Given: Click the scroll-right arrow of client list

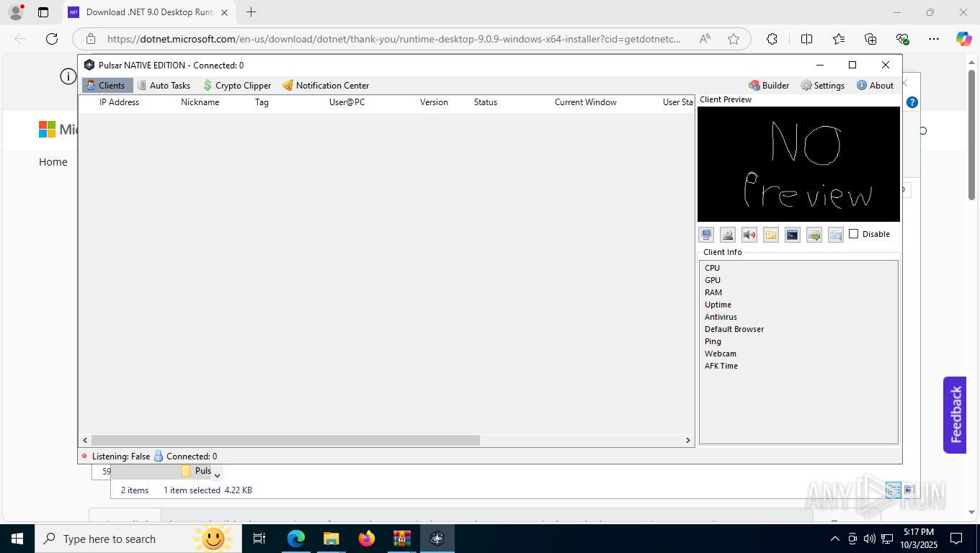Looking at the screenshot, I should click(687, 440).
